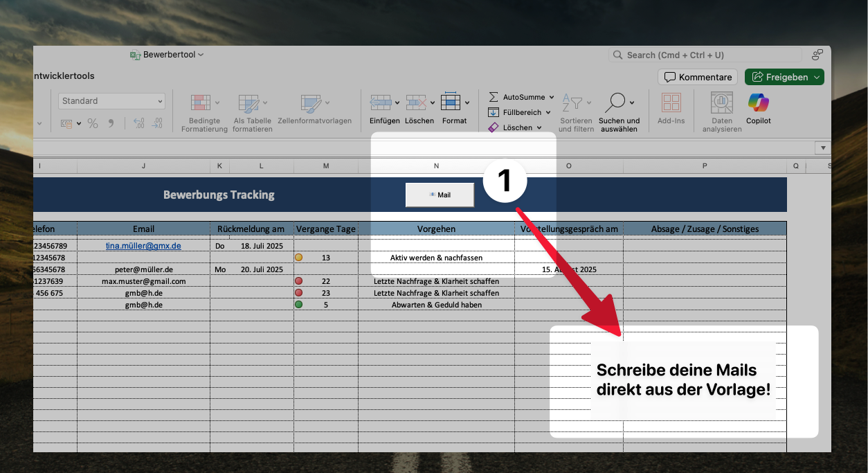
Task: Expand the Format dropdown arrow
Action: point(467,102)
